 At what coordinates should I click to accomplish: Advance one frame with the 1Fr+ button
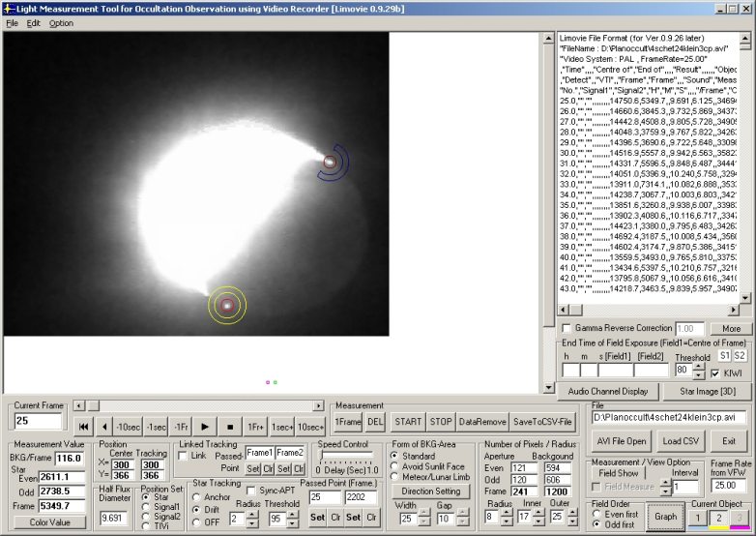[x=255, y=427]
